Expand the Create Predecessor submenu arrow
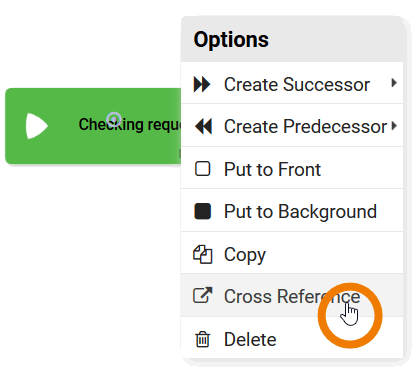Screen dimensions: 418x377 coord(395,126)
